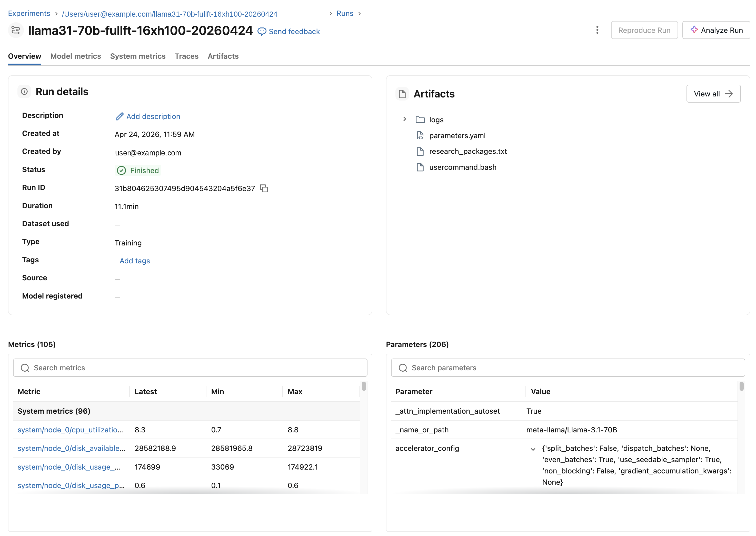
Task: Click the Latest column header
Action: 145,392
